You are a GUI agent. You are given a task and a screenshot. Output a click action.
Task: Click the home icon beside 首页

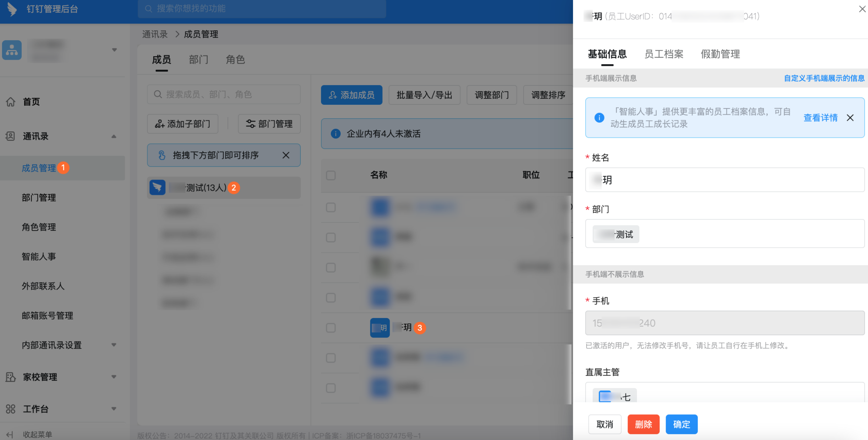11,102
